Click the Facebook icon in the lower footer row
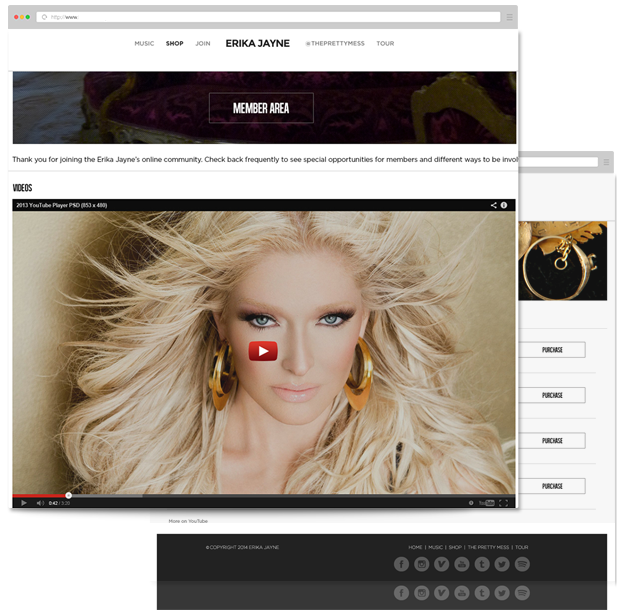Image resolution: width=617 pixels, height=615 pixels. click(x=401, y=593)
